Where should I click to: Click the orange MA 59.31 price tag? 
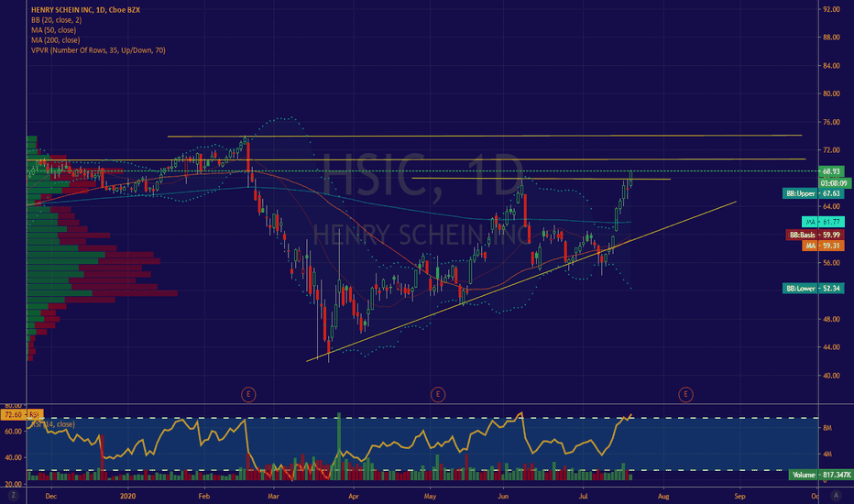click(x=823, y=246)
